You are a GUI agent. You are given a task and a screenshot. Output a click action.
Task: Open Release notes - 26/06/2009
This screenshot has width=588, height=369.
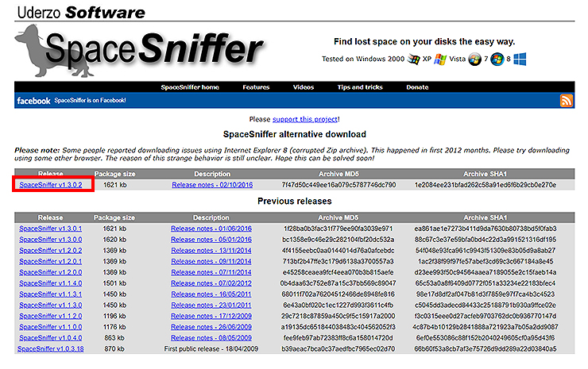tap(211, 327)
